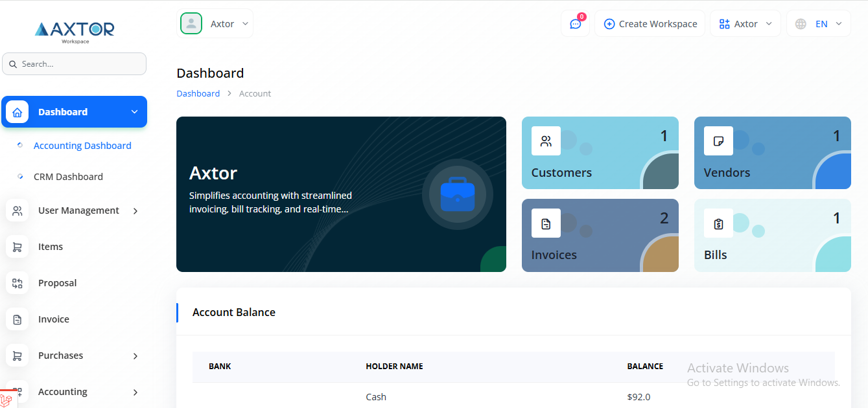Open the chat messages notification icon

tap(575, 24)
